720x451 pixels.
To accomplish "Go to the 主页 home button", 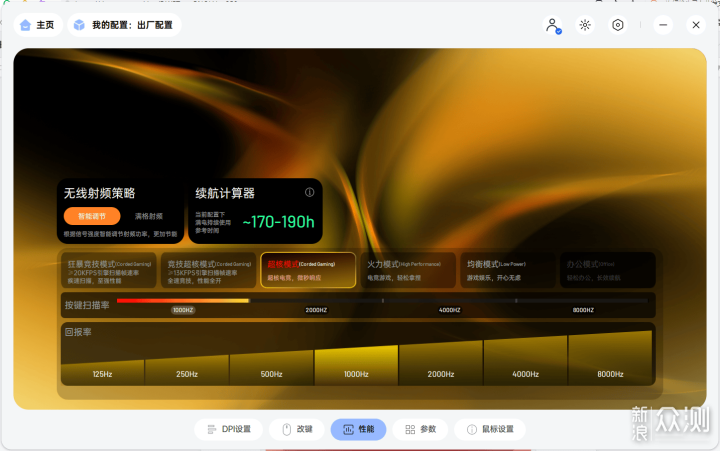I will pos(38,25).
